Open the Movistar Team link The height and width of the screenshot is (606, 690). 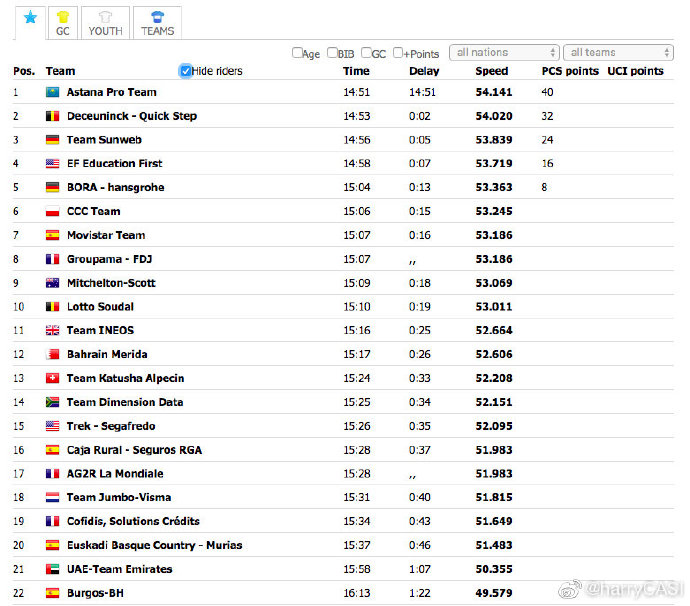pyautogui.click(x=106, y=235)
